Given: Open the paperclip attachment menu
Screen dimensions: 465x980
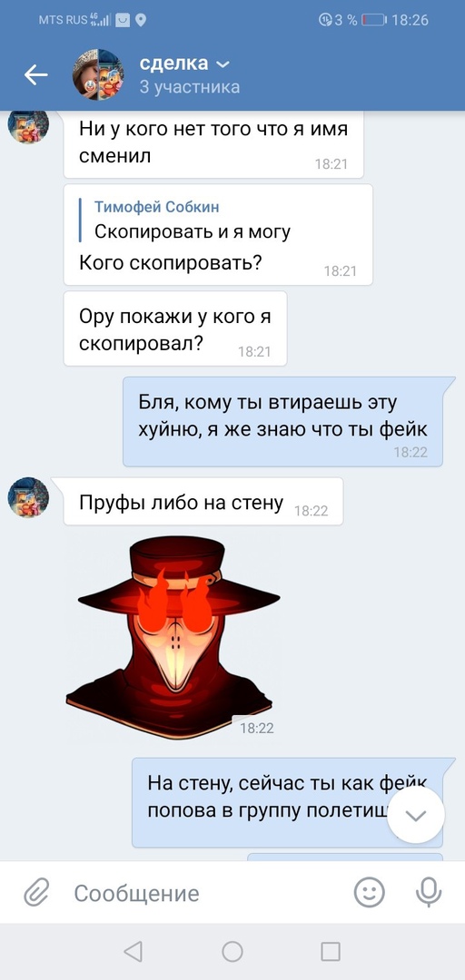Looking at the screenshot, I should coord(36,893).
